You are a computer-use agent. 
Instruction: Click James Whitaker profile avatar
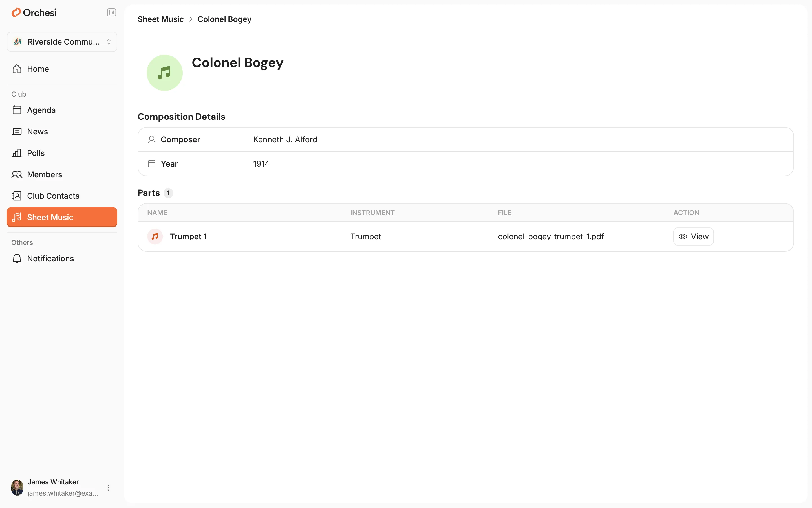pyautogui.click(x=17, y=487)
